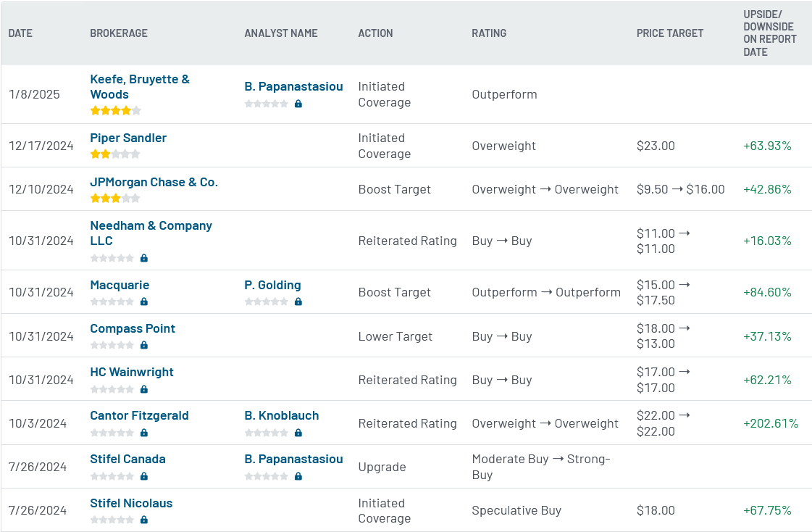
Task: Click the $9.50 → $16.00 price target
Action: pos(680,189)
